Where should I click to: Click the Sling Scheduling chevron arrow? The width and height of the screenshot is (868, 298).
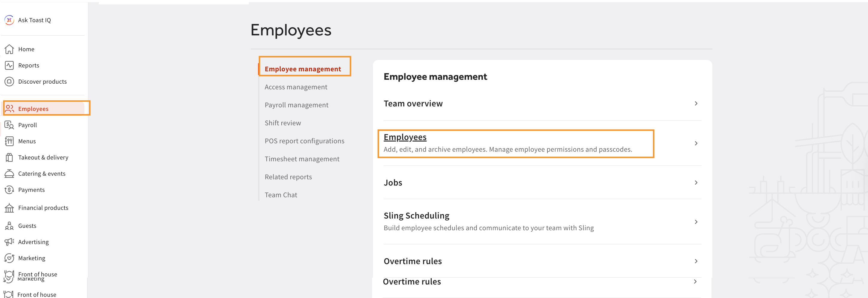696,222
